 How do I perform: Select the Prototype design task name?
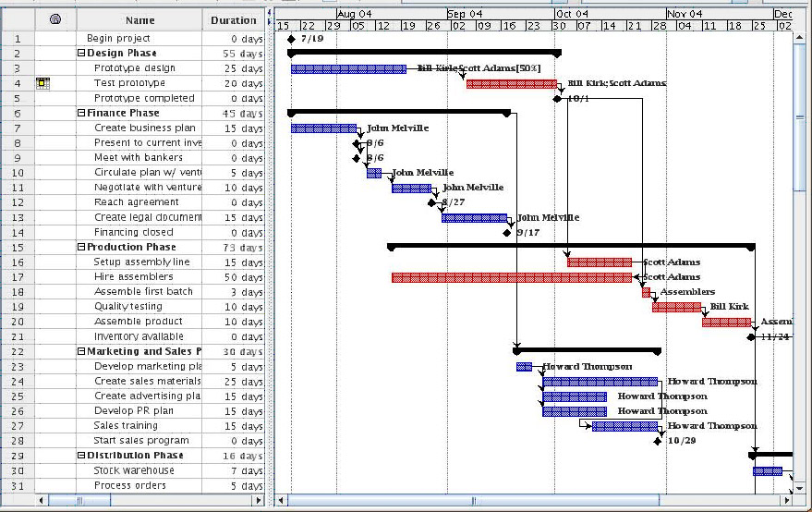click(135, 67)
